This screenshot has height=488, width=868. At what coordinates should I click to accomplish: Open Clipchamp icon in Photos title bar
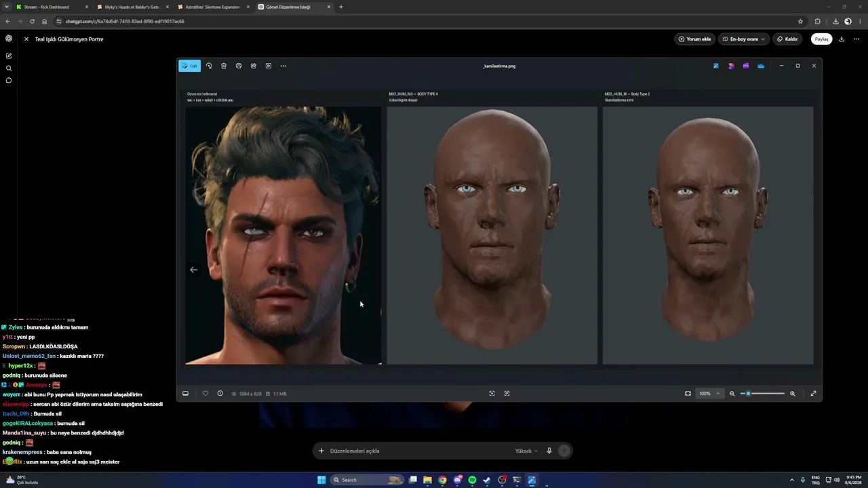(x=746, y=66)
